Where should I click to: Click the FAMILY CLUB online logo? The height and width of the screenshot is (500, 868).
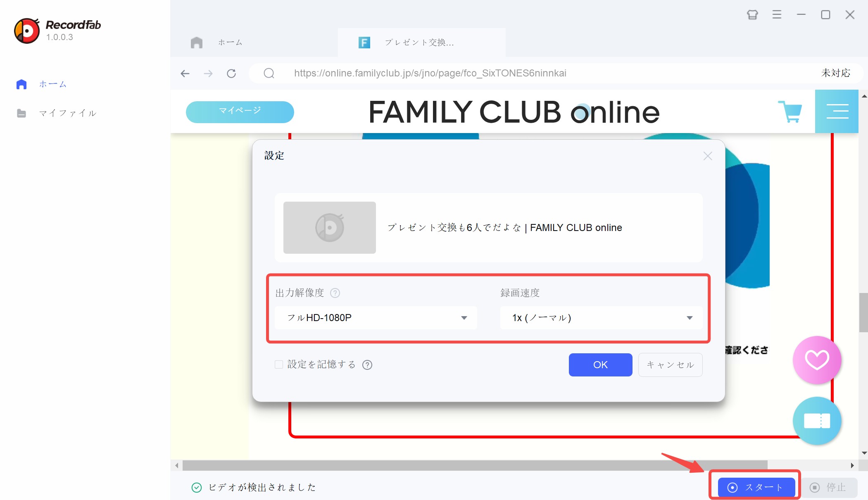pos(514,112)
